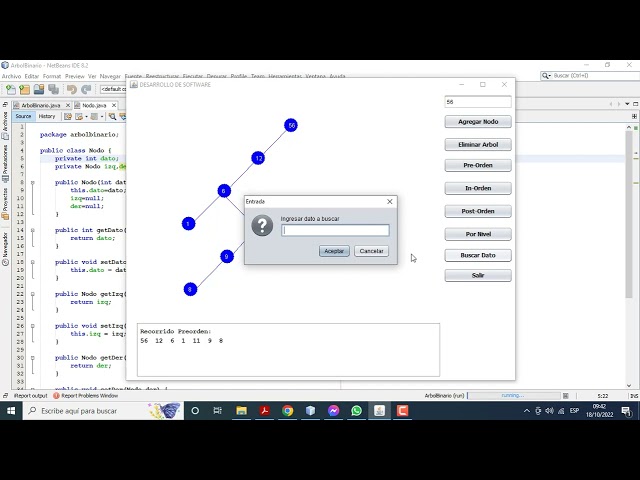640x480 pixels.
Task: Open the Proyectos side panel tab
Action: 5,202
